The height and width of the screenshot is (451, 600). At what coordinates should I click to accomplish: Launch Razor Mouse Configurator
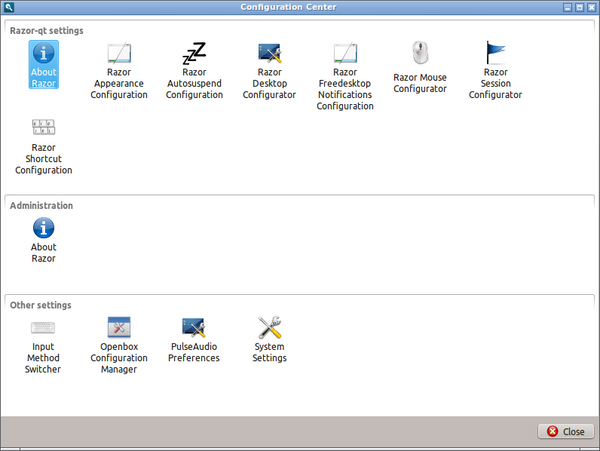pos(420,67)
